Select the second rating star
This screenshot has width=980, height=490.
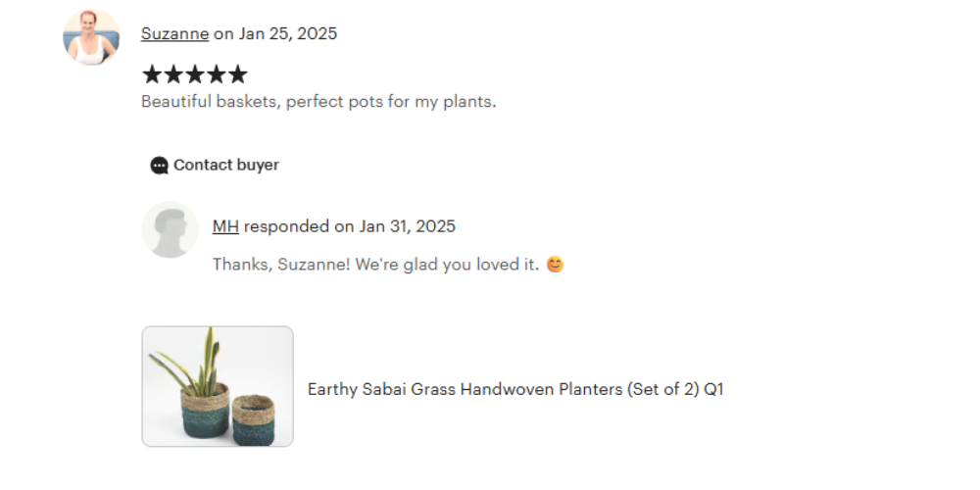(x=173, y=74)
